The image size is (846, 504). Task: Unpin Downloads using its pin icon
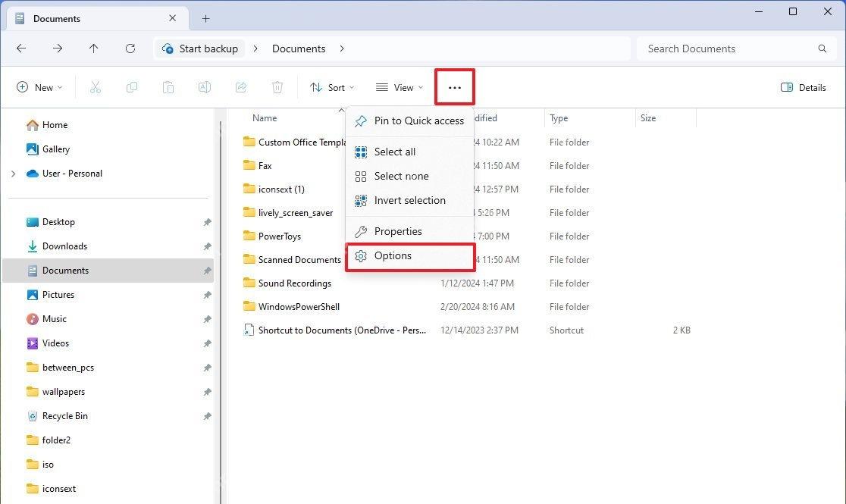pos(207,246)
